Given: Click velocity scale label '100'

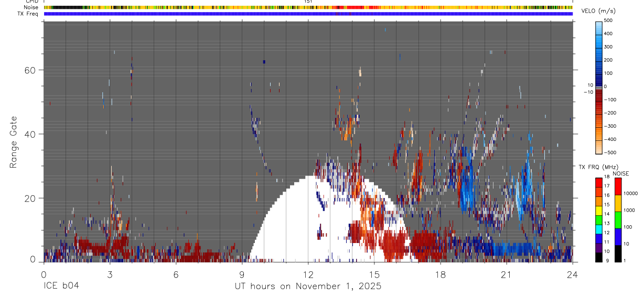Looking at the screenshot, I should [x=608, y=73].
